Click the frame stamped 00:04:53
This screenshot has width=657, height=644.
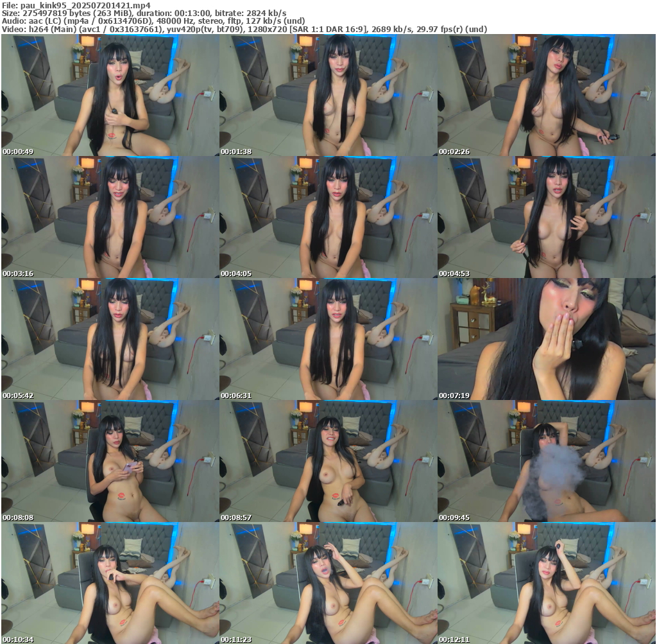coord(547,217)
